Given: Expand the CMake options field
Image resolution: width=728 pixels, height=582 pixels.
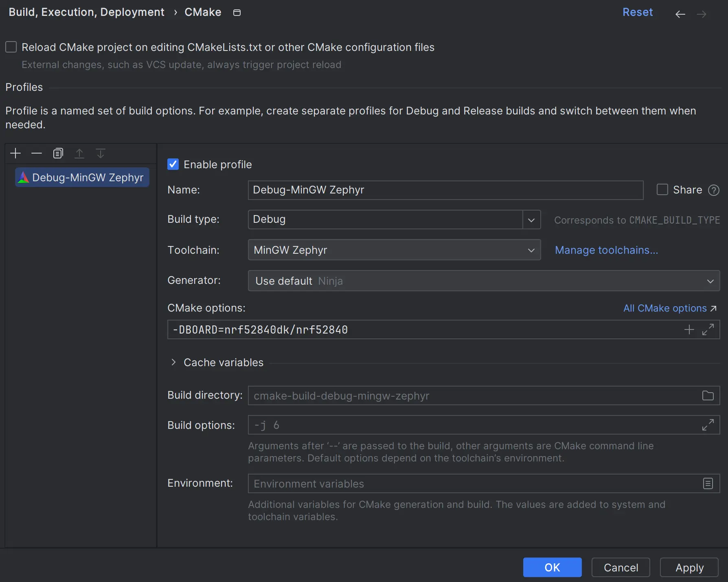Looking at the screenshot, I should 708,329.
